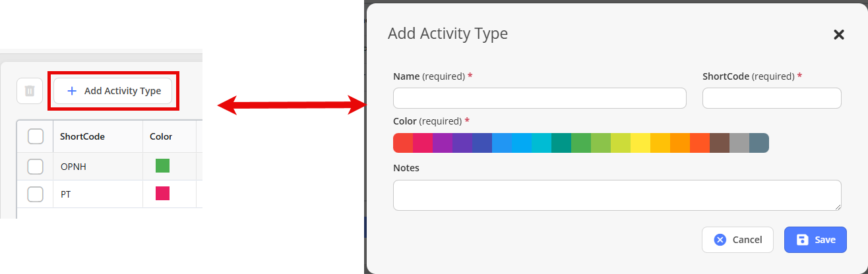Screen dimensions: 868x274
Task: Choose the blue-grey color swatch
Action: pyautogui.click(x=759, y=143)
